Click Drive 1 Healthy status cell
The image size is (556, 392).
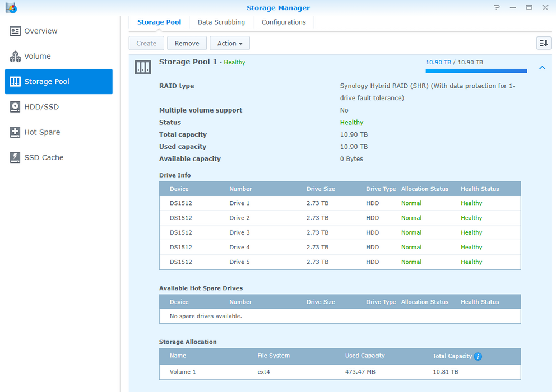coord(471,203)
